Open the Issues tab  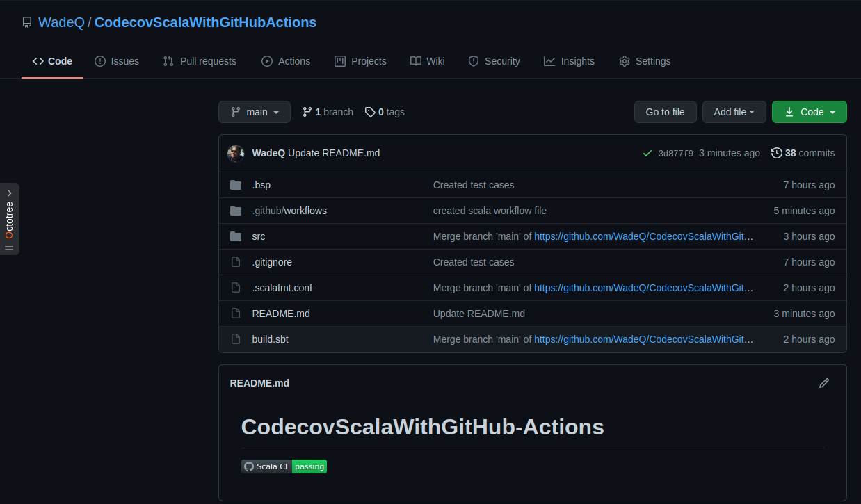(117, 61)
